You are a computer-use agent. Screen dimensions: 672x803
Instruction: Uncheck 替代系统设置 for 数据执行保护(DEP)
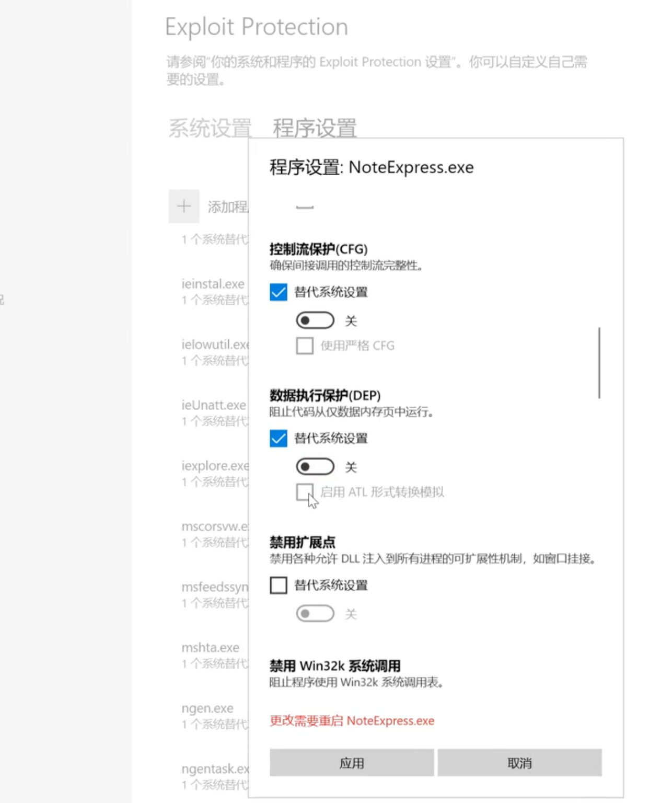[x=277, y=439]
